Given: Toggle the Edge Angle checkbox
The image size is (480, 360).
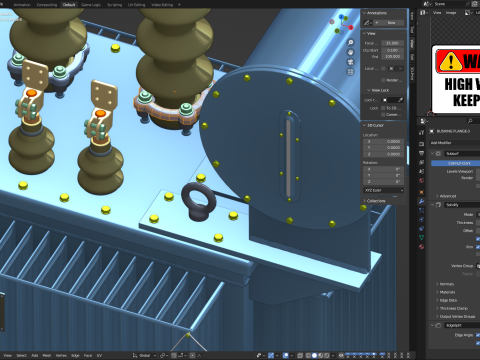Looking at the screenshot, I should (x=478, y=335).
